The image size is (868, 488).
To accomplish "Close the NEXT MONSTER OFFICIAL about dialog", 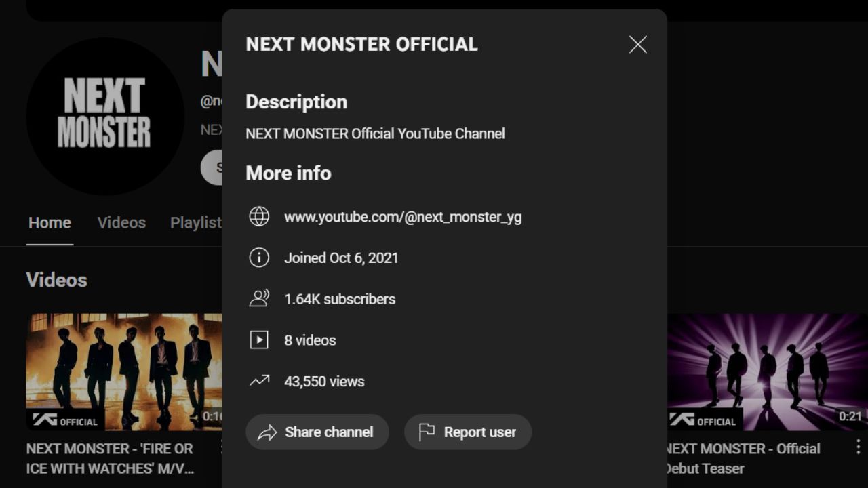I will tap(637, 45).
